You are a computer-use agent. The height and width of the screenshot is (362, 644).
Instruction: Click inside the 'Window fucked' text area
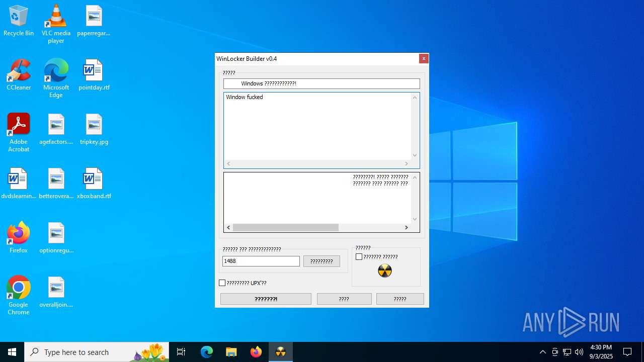(x=317, y=126)
